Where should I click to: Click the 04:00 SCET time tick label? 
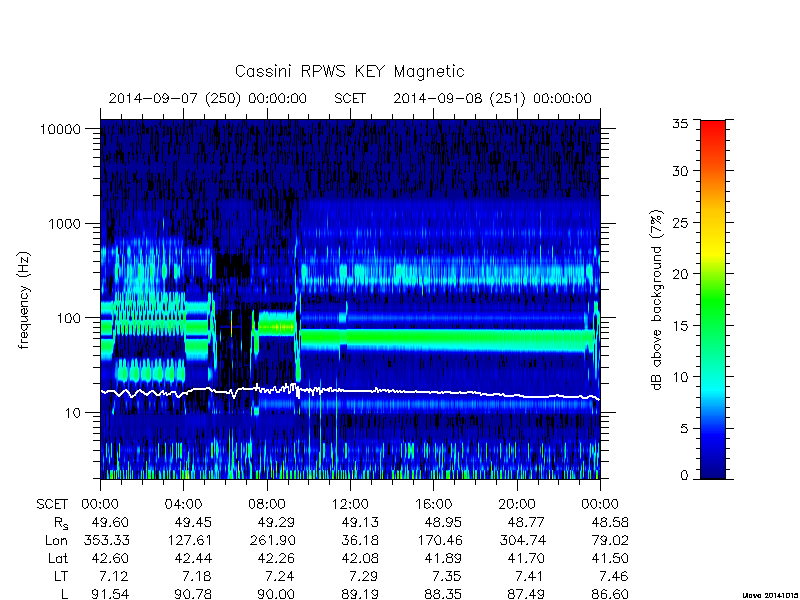point(183,505)
